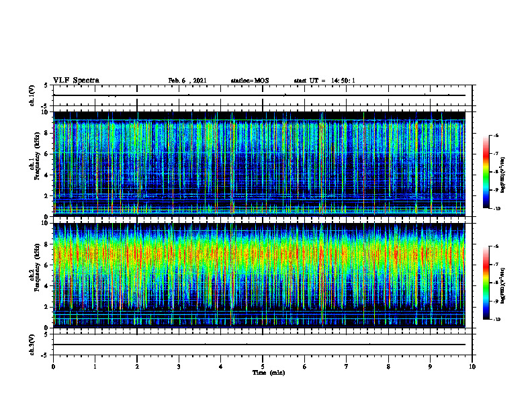Image resolution: width=532 pixels, height=411 pixels.
Task: Click the "station=MOS" header label
Action: tap(250, 81)
